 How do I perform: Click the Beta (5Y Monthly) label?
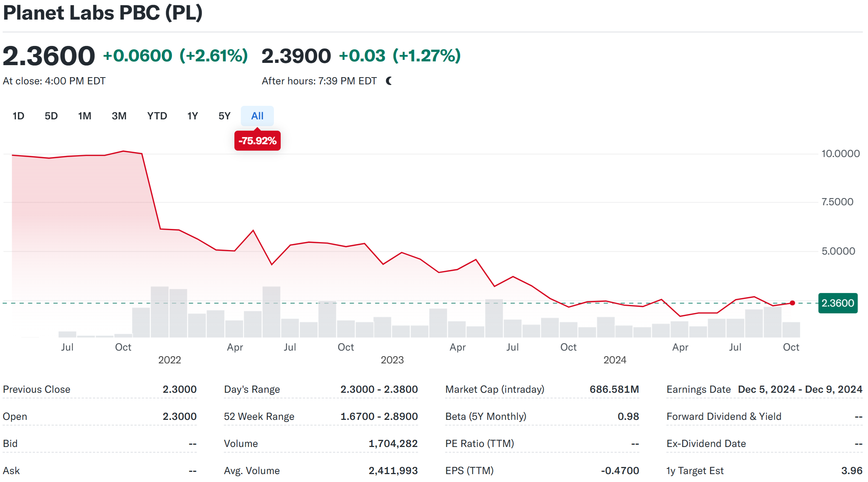[486, 416]
